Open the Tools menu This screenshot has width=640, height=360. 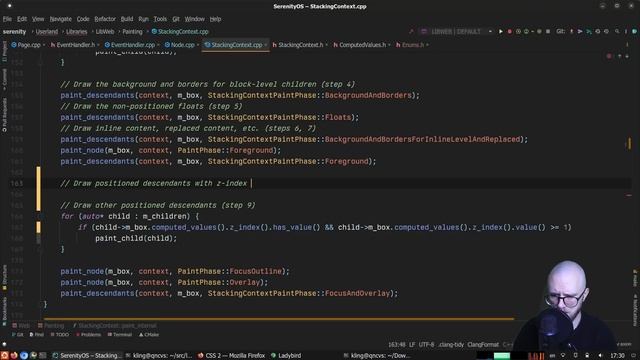160,19
